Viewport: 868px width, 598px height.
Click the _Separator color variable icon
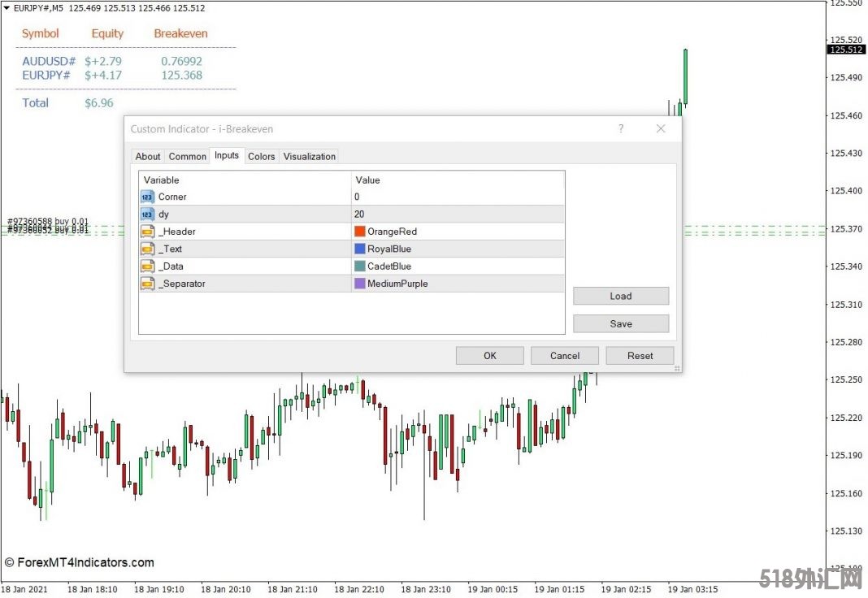pyautogui.click(x=147, y=284)
